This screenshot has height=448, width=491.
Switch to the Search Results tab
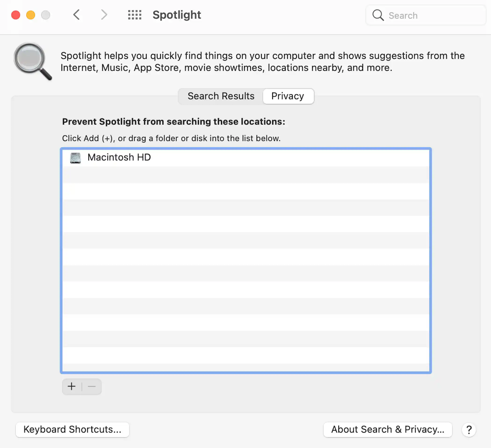[221, 96]
